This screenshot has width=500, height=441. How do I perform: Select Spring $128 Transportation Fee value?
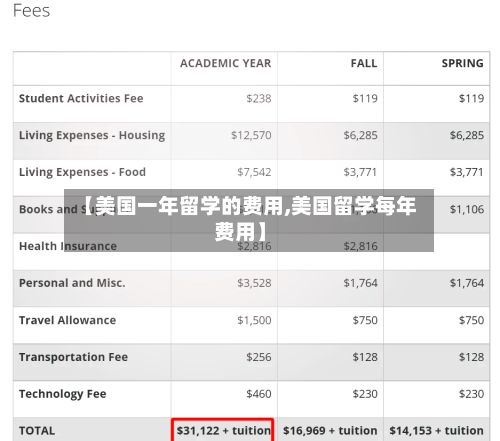point(471,357)
